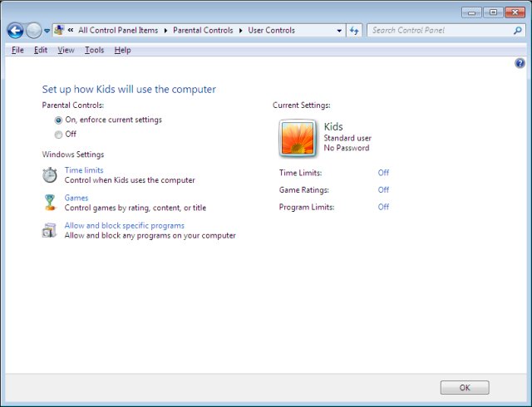Close the User Controls window

pos(515,12)
